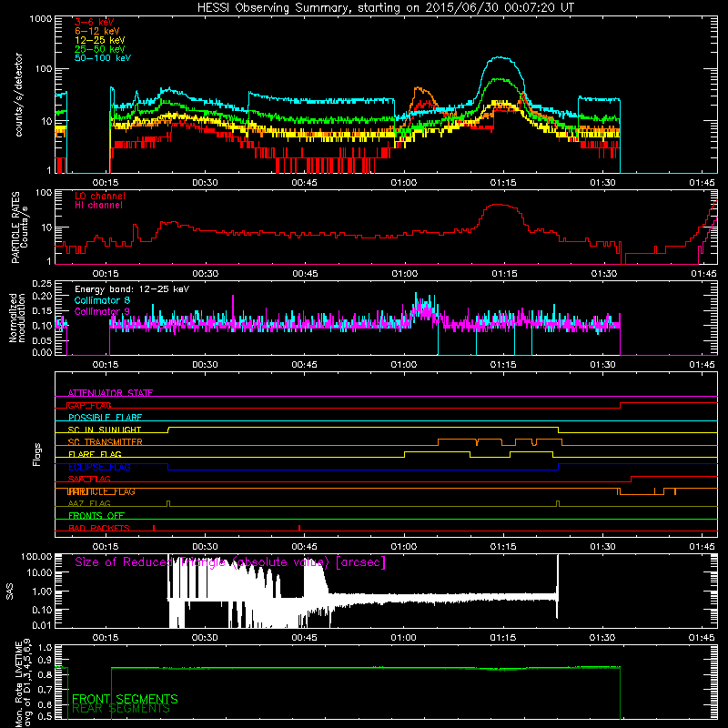728x728 pixels.
Task: Click the BAD_PACKETS flag label
Action: (99, 528)
